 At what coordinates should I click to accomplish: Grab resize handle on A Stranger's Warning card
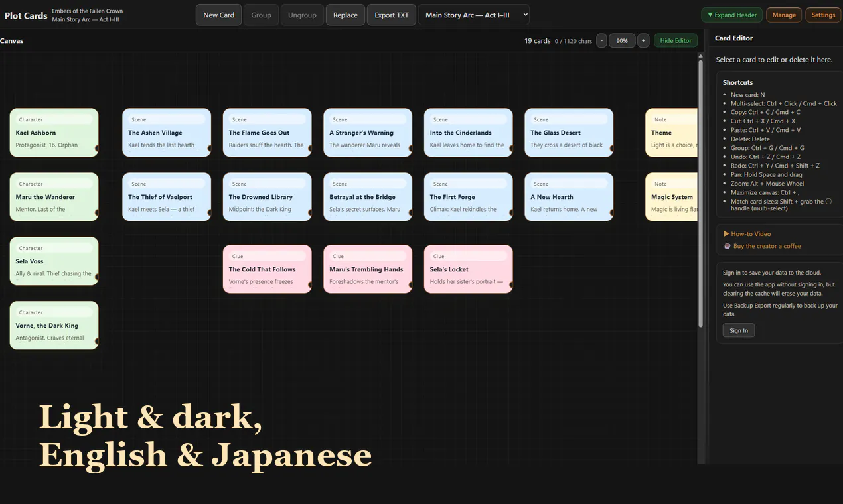point(411,149)
